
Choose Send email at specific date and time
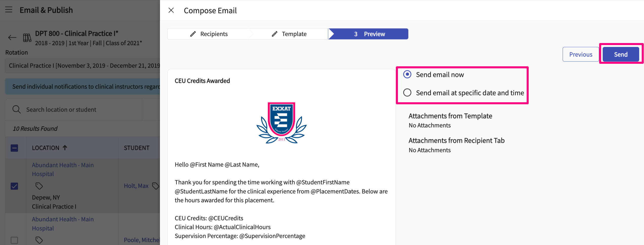407,93
